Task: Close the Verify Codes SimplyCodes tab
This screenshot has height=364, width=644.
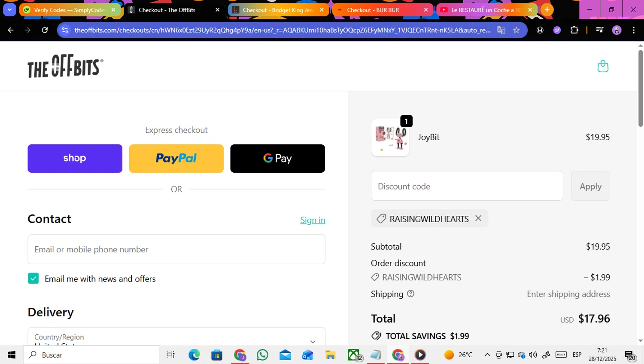Action: (x=113, y=9)
